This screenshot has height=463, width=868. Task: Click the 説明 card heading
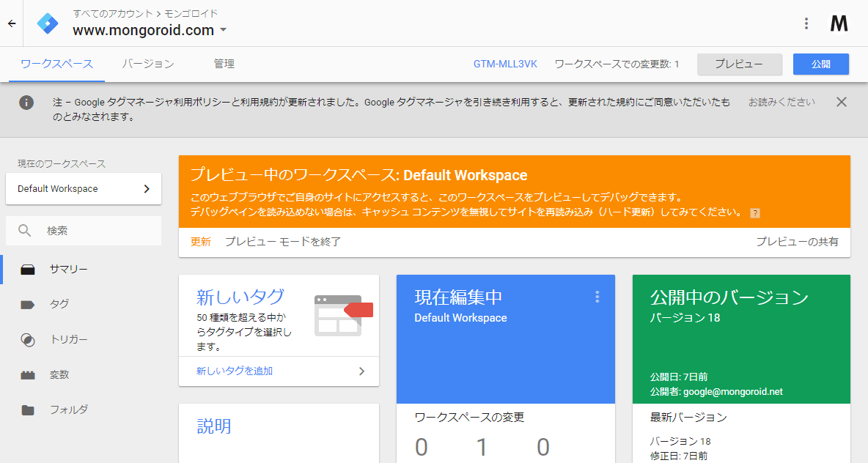(x=214, y=426)
